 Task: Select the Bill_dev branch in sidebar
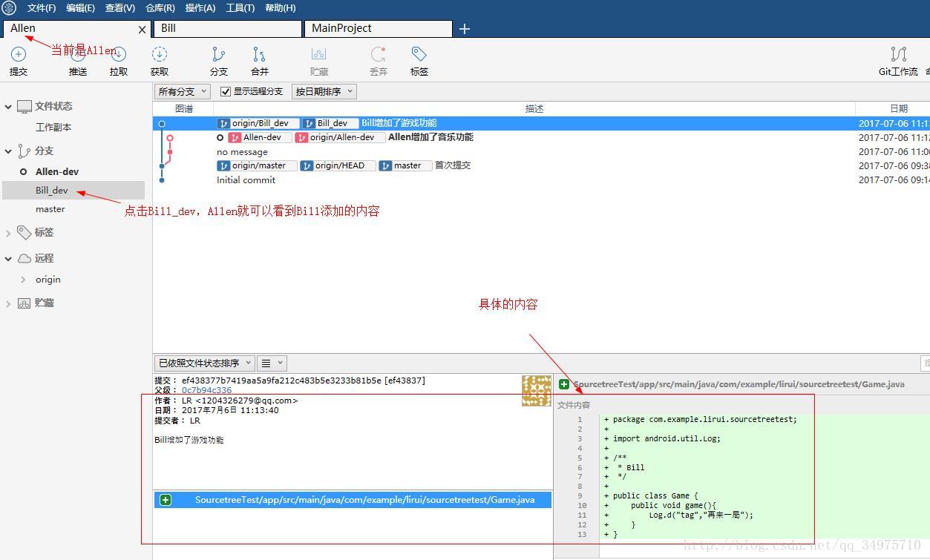click(52, 191)
